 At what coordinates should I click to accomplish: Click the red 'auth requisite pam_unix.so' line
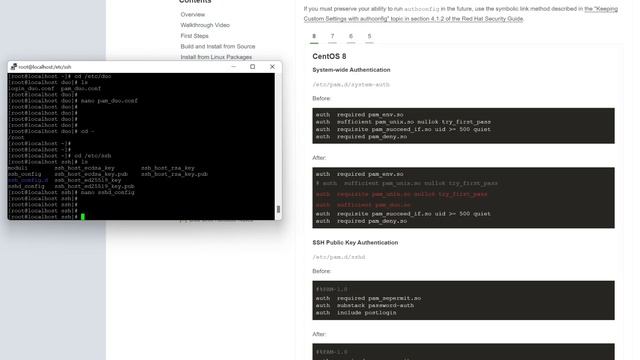coord(401,194)
